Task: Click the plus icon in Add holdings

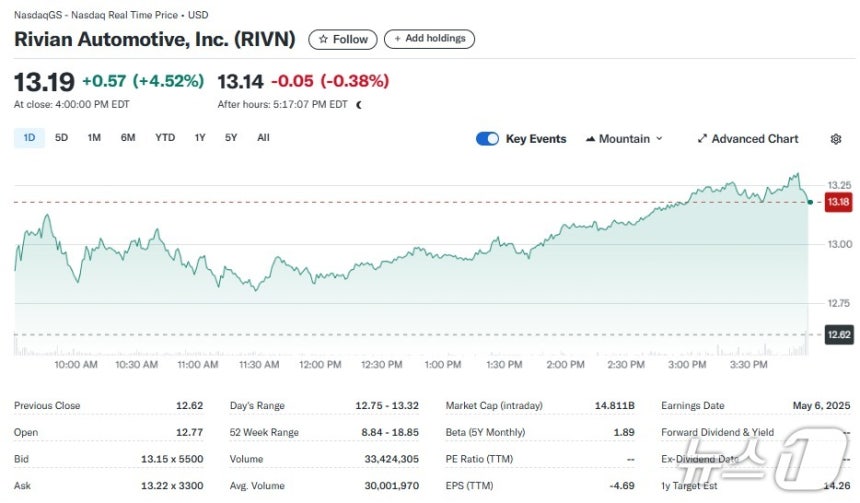Action: click(x=397, y=38)
